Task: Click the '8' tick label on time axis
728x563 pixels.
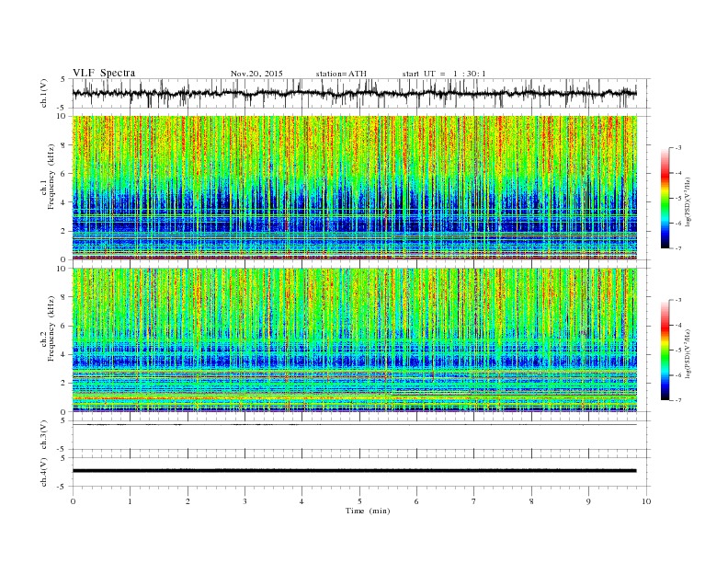Action: point(531,501)
